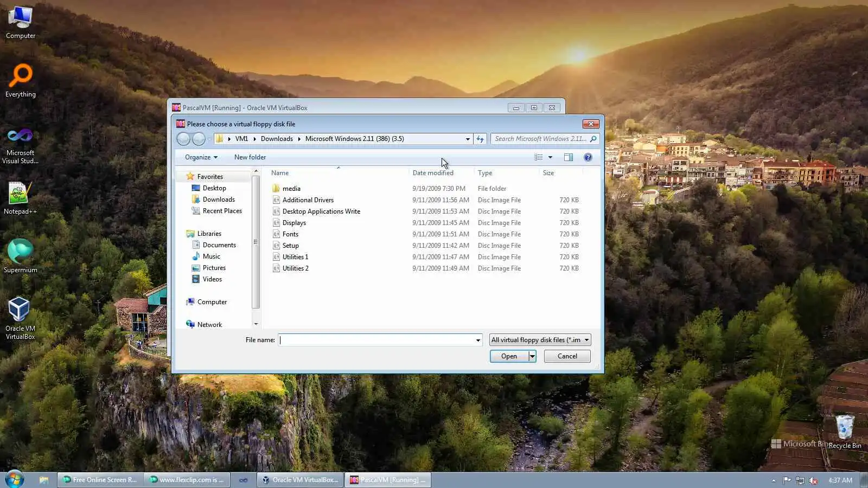
Task: Open the file dialog Help button
Action: point(588,157)
